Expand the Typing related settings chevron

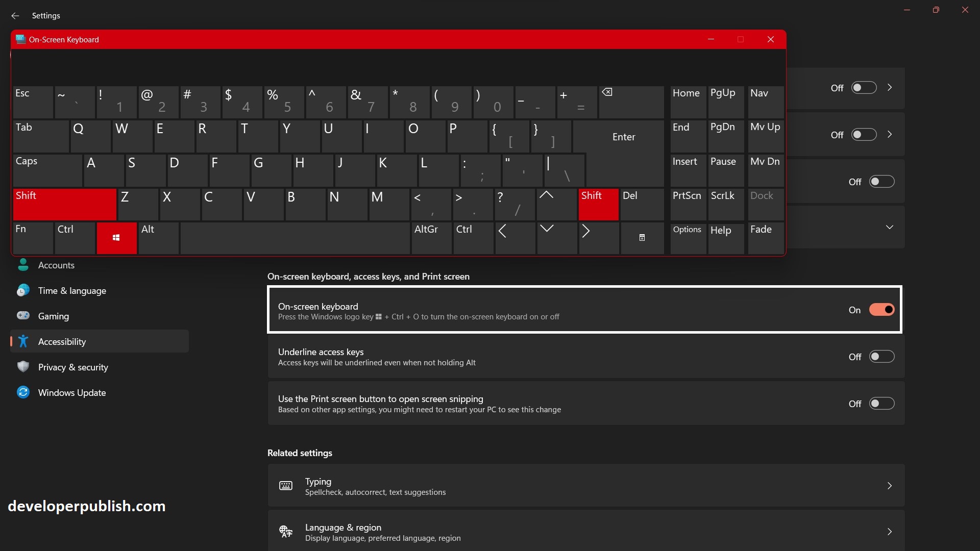890,485
